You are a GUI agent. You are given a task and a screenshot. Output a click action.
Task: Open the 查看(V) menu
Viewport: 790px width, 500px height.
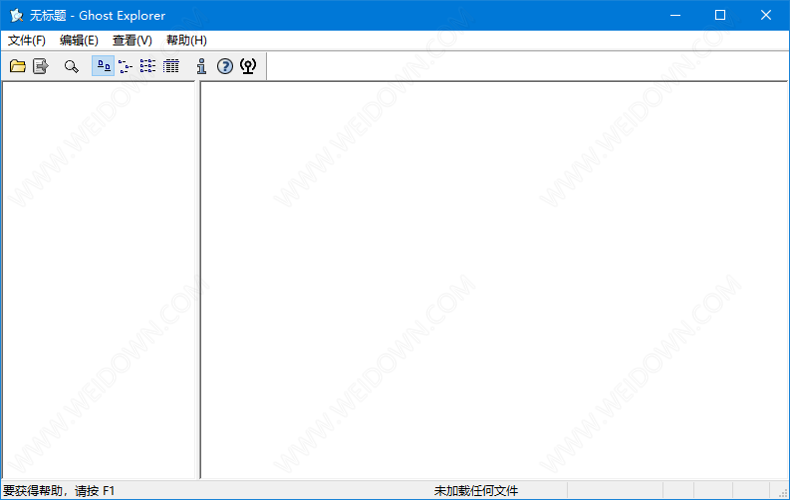[132, 40]
